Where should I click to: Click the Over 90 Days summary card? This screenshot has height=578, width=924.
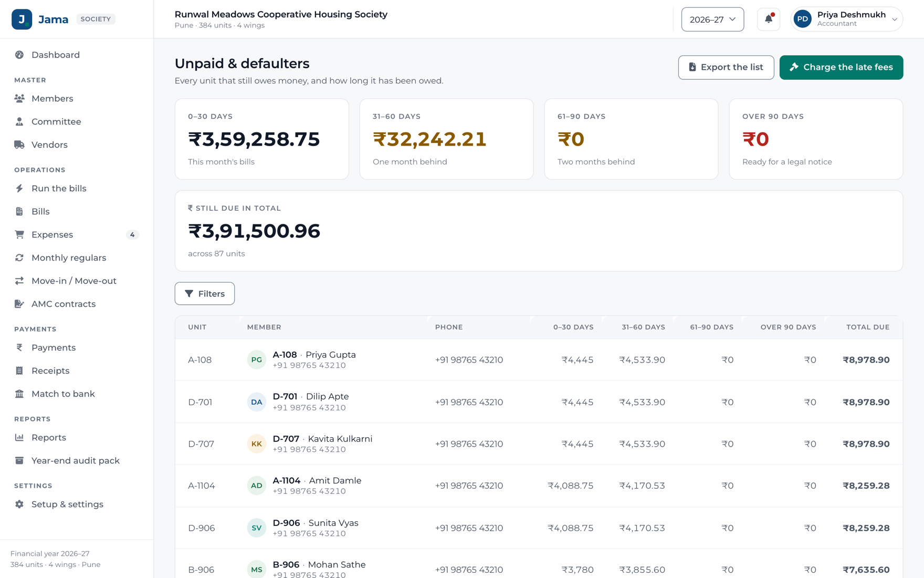(x=816, y=139)
